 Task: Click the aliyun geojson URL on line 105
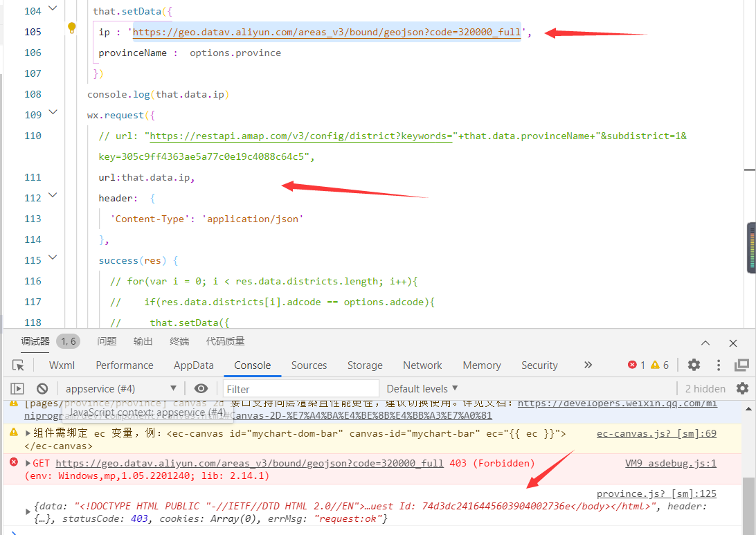tap(326, 32)
